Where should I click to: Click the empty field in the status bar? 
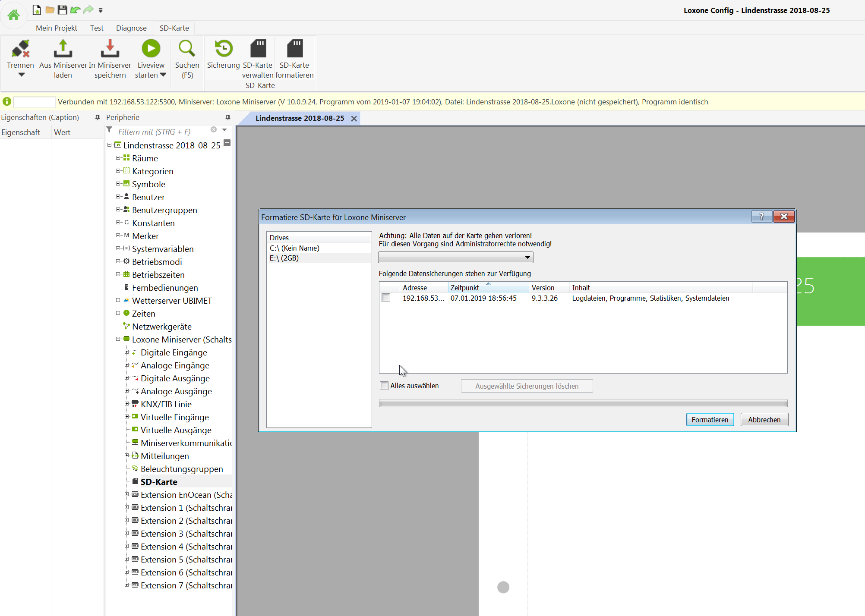[35, 102]
